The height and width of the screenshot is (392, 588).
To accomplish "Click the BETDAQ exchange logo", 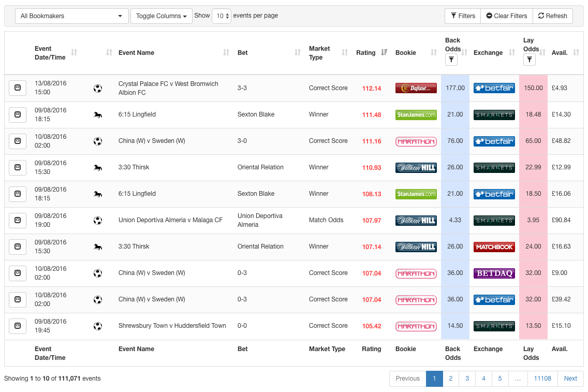I will 494,273.
